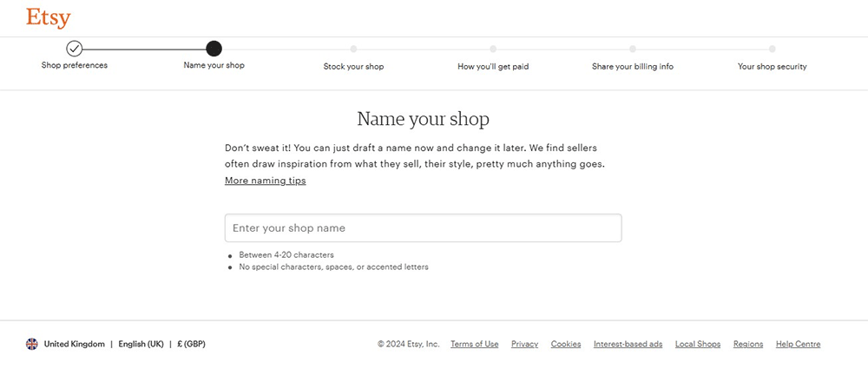Open the Cookies footer link
The image size is (868, 382).
pos(566,344)
